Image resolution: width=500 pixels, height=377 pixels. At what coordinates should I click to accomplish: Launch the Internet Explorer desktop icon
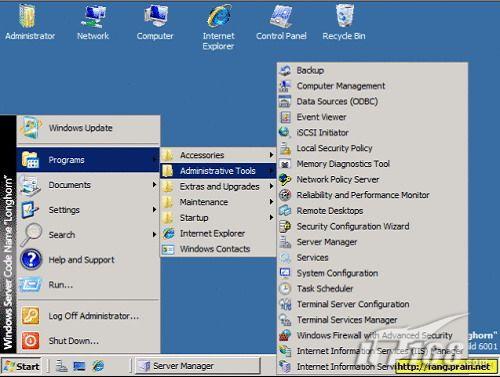(219, 16)
